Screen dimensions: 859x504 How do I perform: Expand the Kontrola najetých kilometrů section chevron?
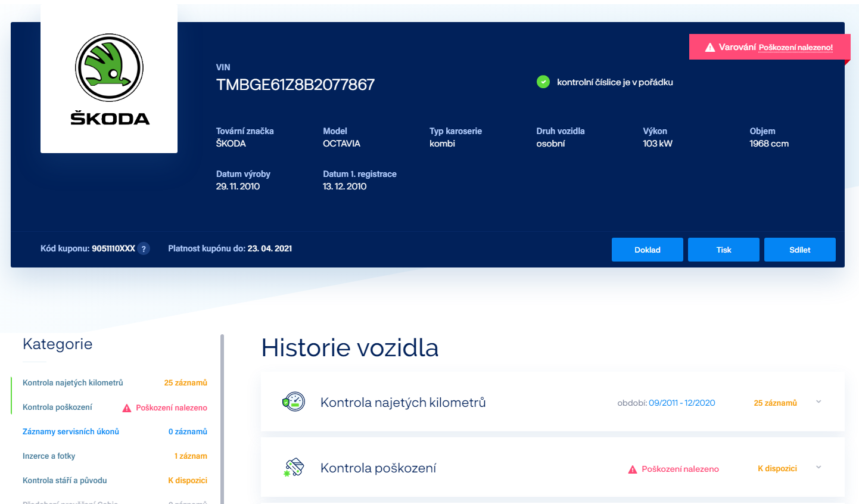(818, 402)
